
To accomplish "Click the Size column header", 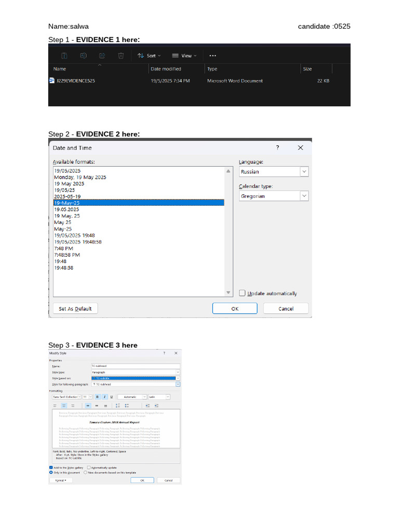I will tap(307, 69).
